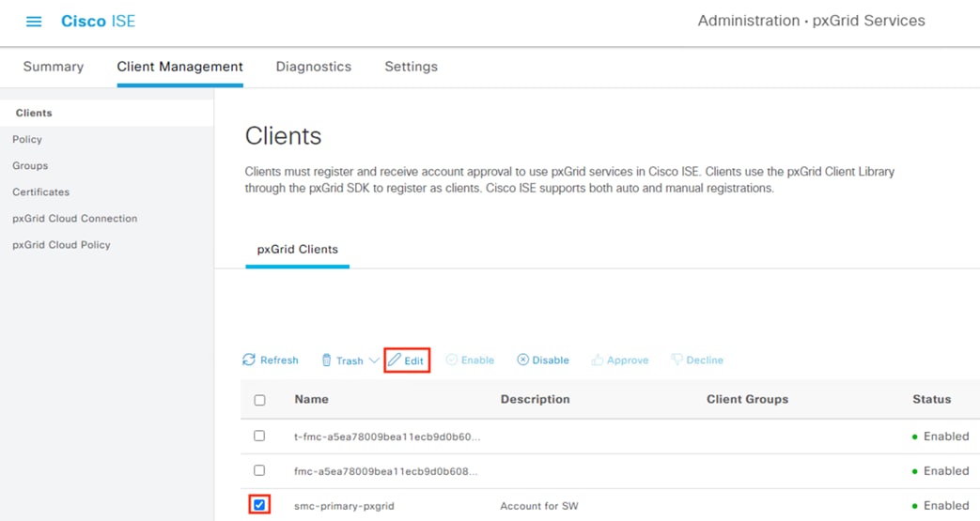Open pxGrid Cloud Connection page
The image size is (980, 521).
(x=74, y=218)
